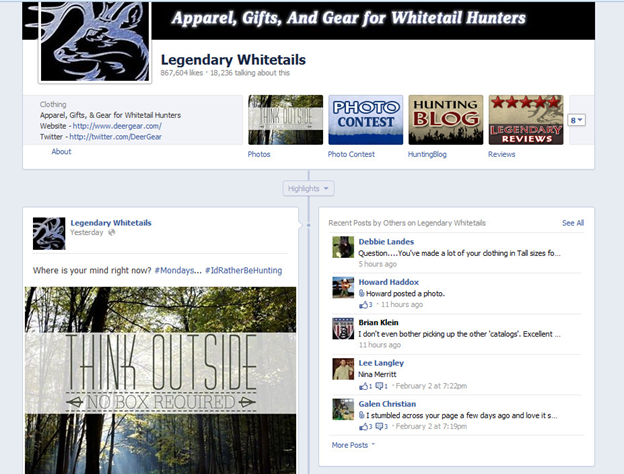Click the timeline marker dot beside the post

pyautogui.click(x=308, y=225)
